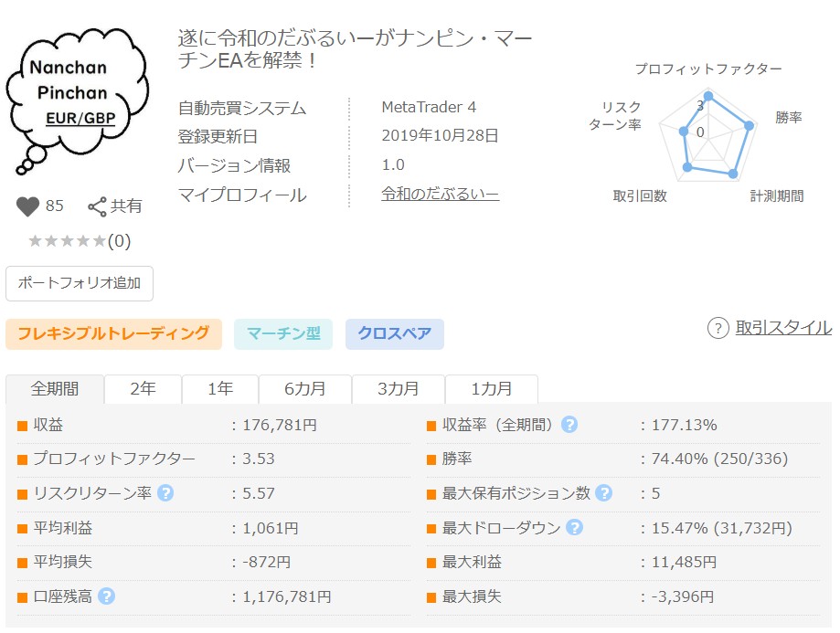Open the 6カ月 period tab
Viewport: 840px width, 633px height.
coord(304,388)
